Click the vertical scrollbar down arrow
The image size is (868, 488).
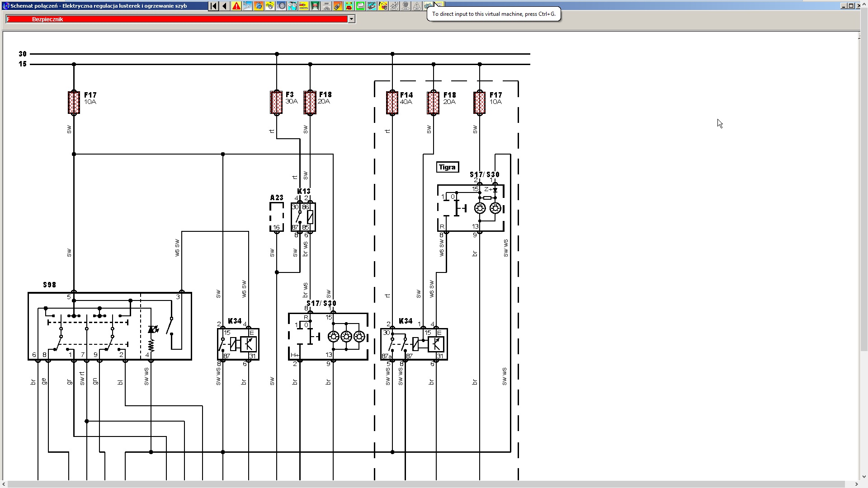click(x=863, y=477)
